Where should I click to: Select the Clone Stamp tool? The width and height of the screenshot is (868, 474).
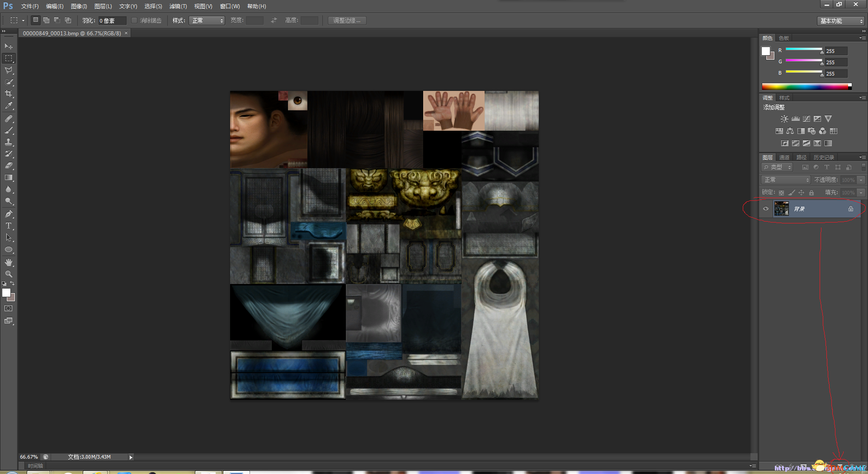pyautogui.click(x=9, y=142)
